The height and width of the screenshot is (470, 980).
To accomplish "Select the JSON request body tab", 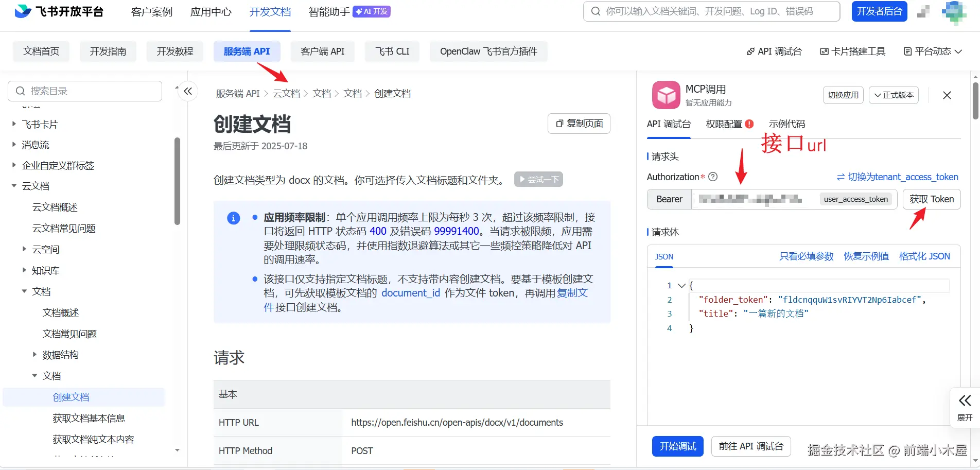I will [664, 257].
